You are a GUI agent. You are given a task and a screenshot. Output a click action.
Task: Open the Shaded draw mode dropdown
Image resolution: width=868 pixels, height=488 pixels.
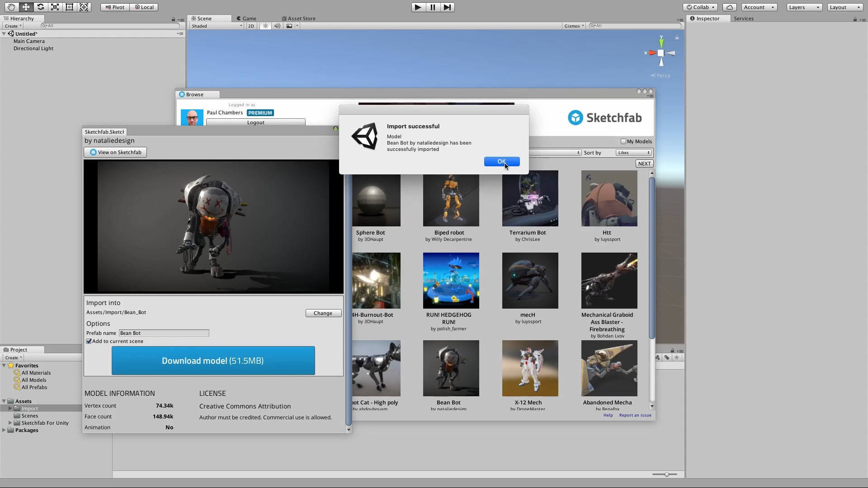(215, 26)
